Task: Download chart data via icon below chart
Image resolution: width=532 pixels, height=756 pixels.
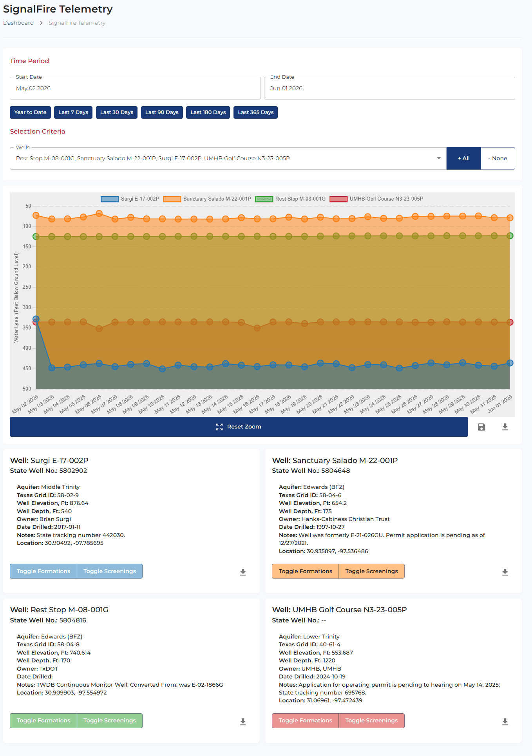Action: [505, 427]
